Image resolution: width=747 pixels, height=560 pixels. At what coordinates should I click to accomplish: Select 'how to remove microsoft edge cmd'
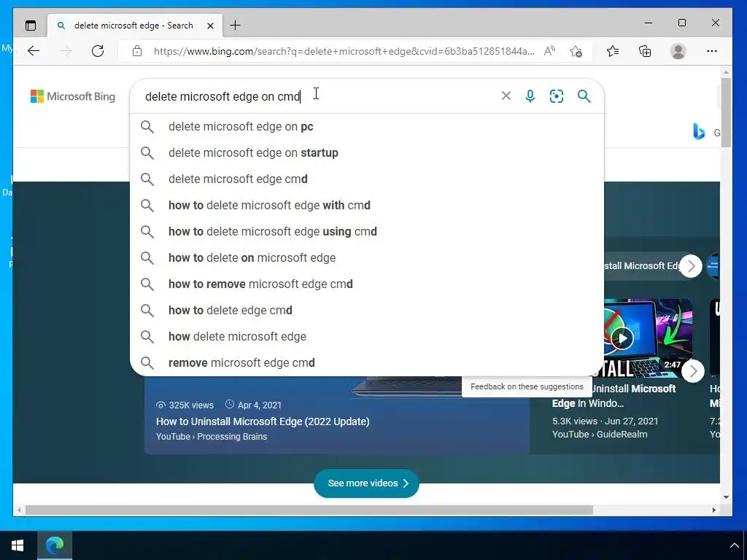click(367, 284)
